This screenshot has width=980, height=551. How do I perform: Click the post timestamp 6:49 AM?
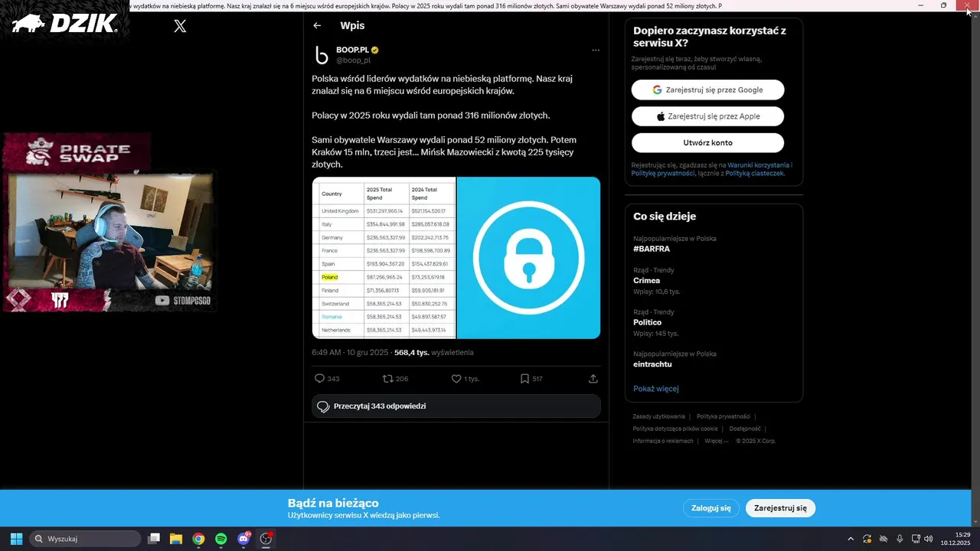pos(350,353)
